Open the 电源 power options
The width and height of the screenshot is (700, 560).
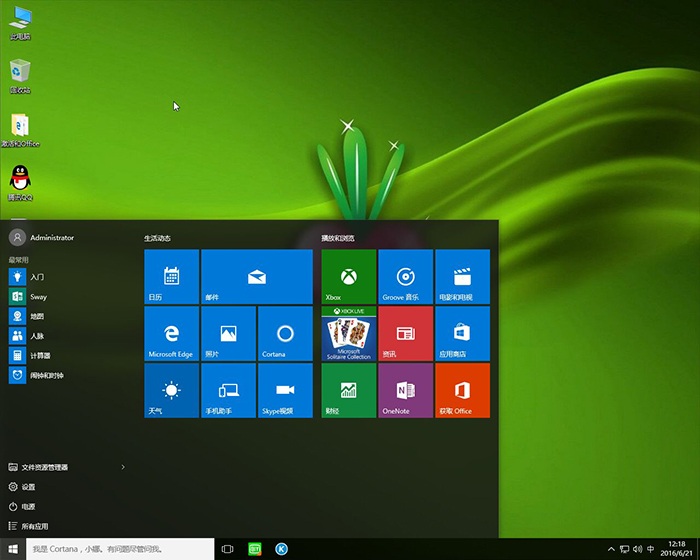pos(28,506)
